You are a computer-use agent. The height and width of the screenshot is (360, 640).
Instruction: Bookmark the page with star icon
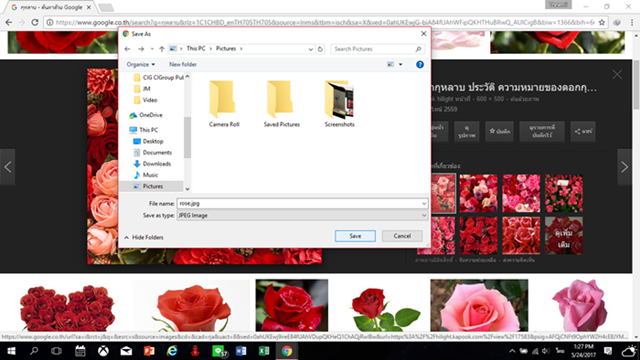click(602, 22)
